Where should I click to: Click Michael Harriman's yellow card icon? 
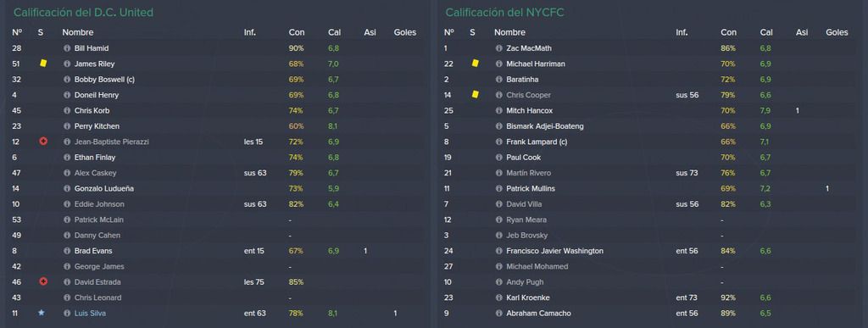(x=475, y=64)
